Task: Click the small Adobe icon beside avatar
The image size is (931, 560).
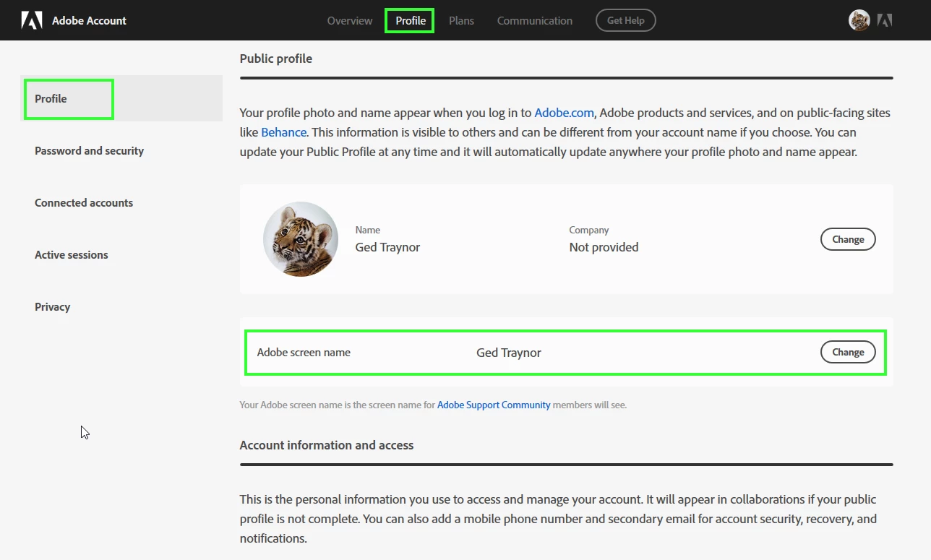Action: [885, 20]
